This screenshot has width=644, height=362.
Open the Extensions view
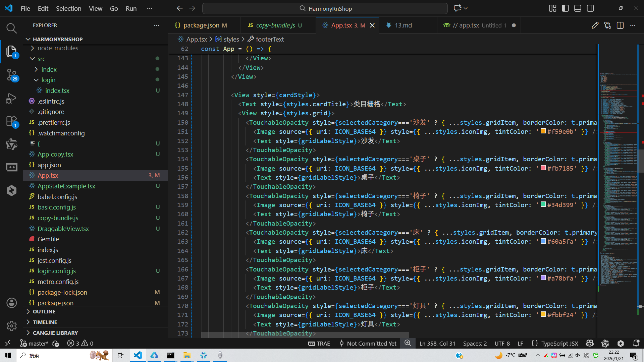pyautogui.click(x=11, y=121)
